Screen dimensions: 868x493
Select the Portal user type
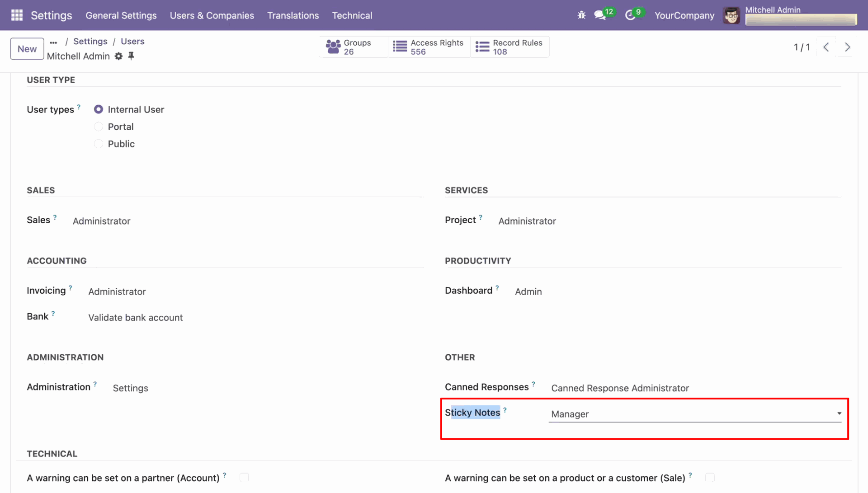(x=99, y=127)
